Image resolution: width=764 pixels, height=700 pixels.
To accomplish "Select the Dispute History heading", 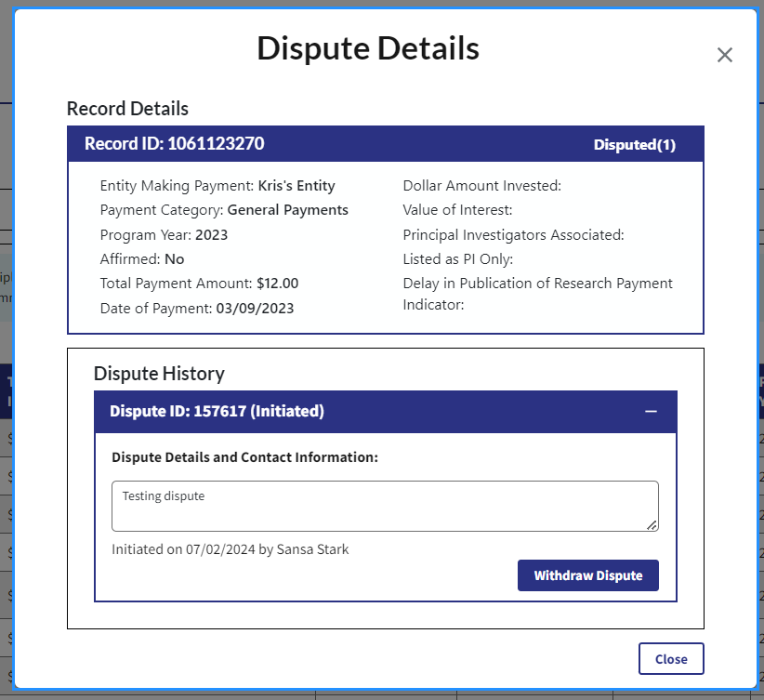I will coord(159,374).
